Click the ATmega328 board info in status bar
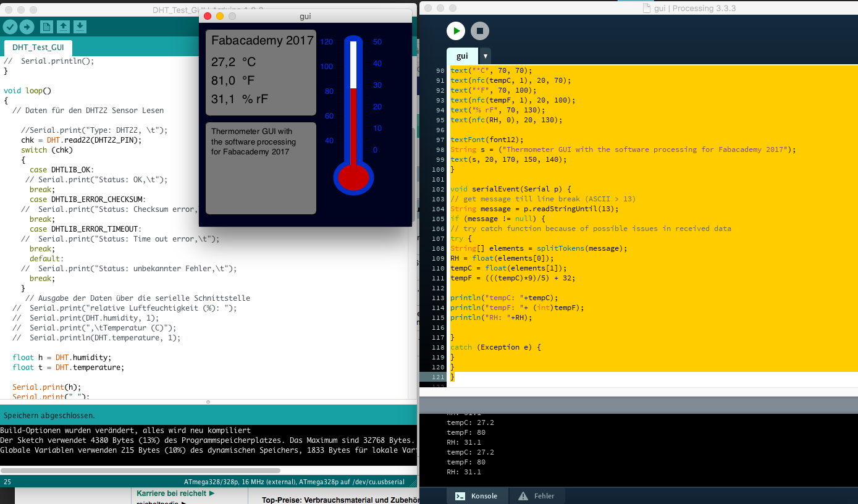This screenshot has height=504, width=858. tap(294, 482)
